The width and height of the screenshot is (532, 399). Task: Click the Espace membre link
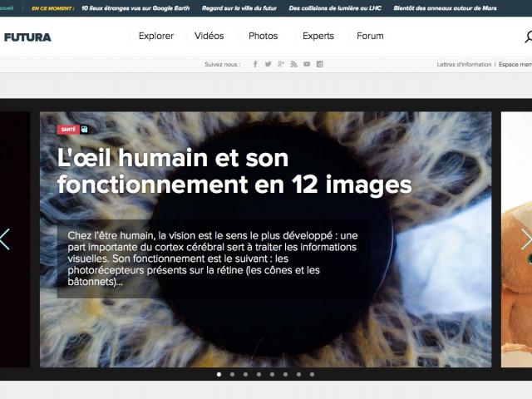pos(515,65)
